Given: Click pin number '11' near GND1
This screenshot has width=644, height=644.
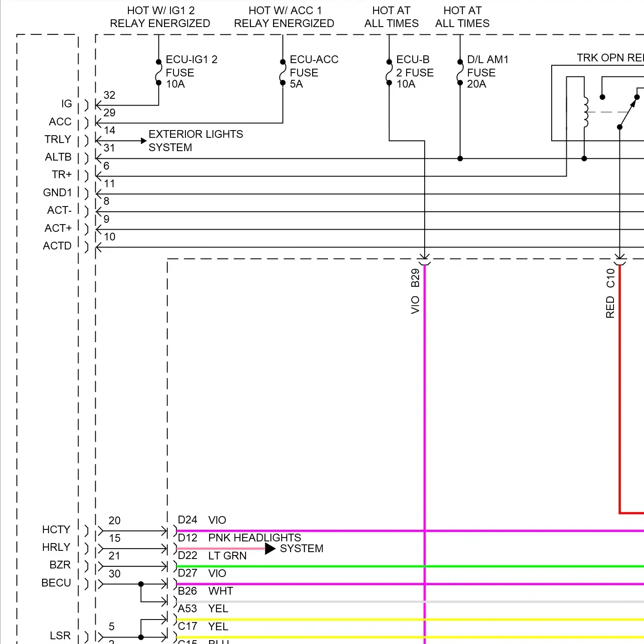Looking at the screenshot, I should [x=109, y=184].
